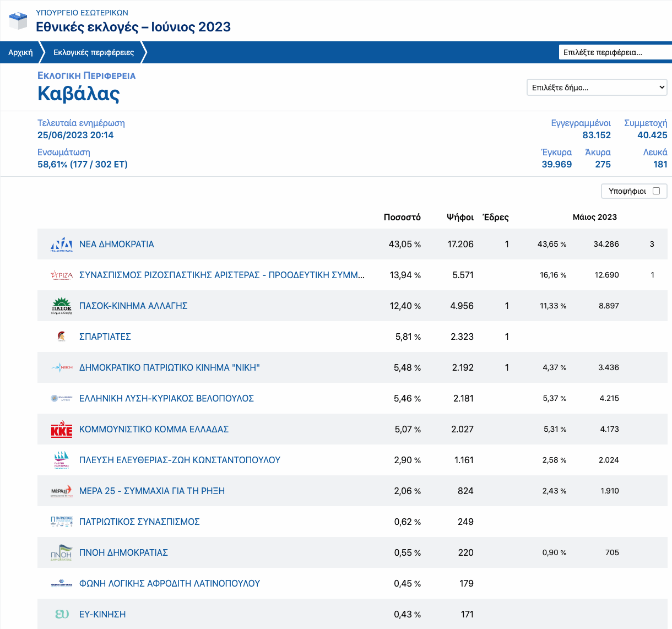
Task: Open the ΠΑΣΟΚ-ΚΙΝΗΜΑ ΑΛΛΑΓΗΣ link
Action: 133,306
